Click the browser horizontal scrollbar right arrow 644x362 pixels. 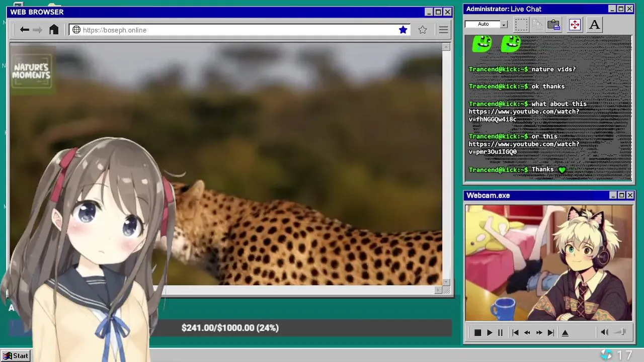(x=438, y=290)
